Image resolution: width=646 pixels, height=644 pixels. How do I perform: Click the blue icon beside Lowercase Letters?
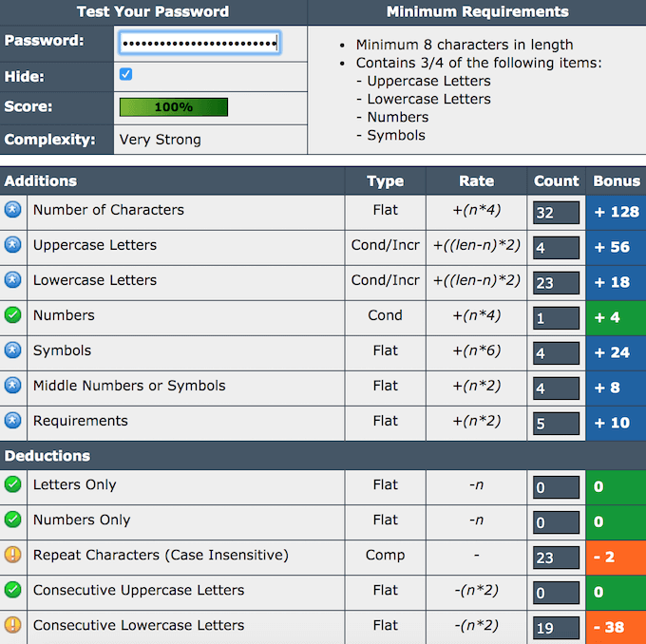tap(13, 280)
